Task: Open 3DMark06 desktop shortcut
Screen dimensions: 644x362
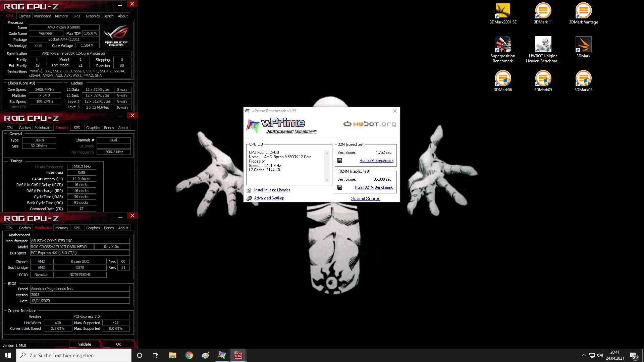Action: click(x=503, y=81)
